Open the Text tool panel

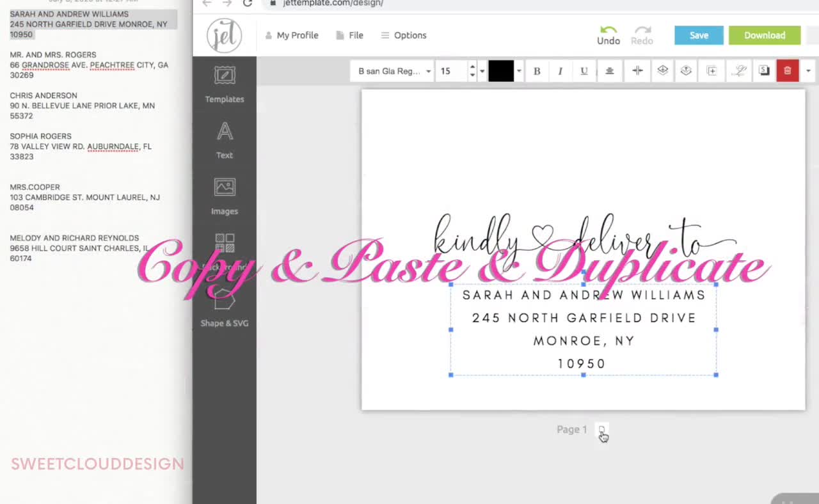225,141
